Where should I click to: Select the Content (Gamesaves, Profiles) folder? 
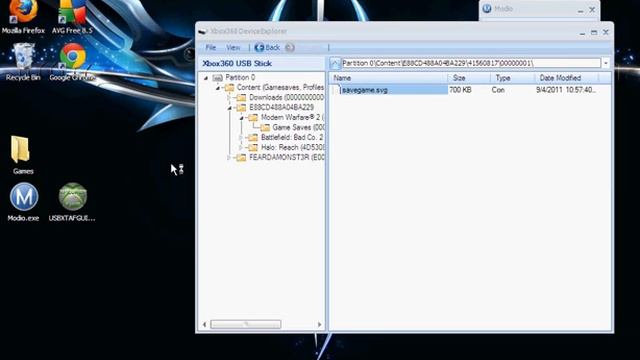tap(280, 88)
